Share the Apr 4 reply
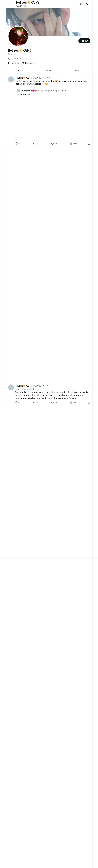This screenshot has height=868, width=98. (x=89, y=403)
